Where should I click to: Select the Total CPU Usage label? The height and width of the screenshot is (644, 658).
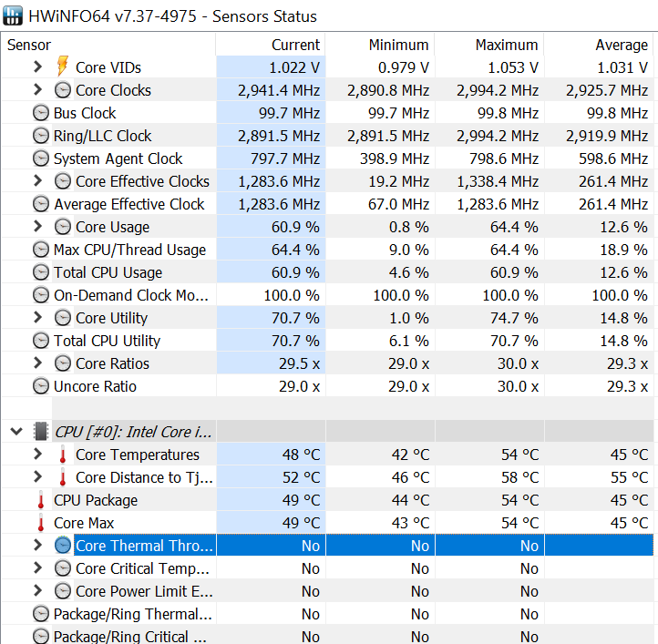pyautogui.click(x=108, y=272)
